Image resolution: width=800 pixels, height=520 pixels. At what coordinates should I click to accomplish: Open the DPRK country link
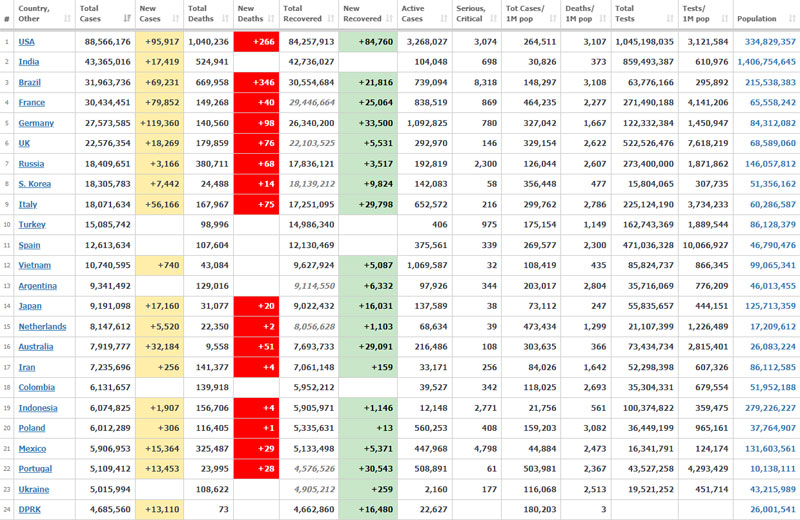click(30, 509)
